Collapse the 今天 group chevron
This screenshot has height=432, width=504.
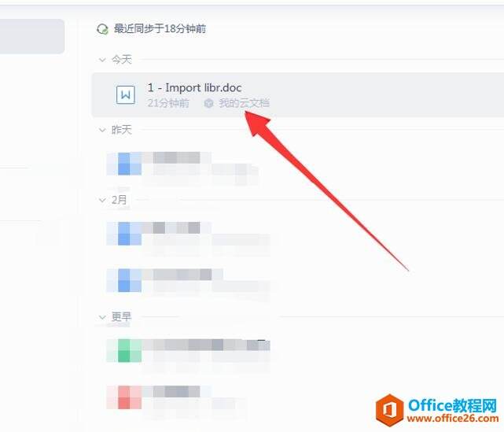click(102, 60)
